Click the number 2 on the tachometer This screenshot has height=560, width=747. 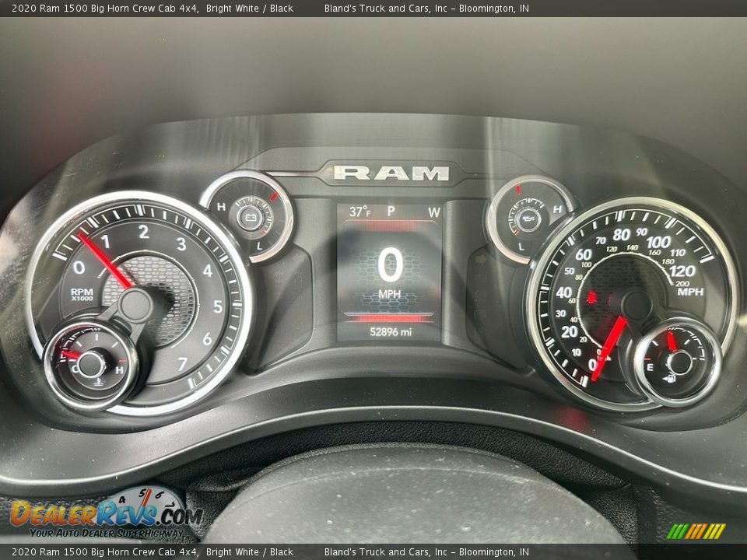click(143, 232)
